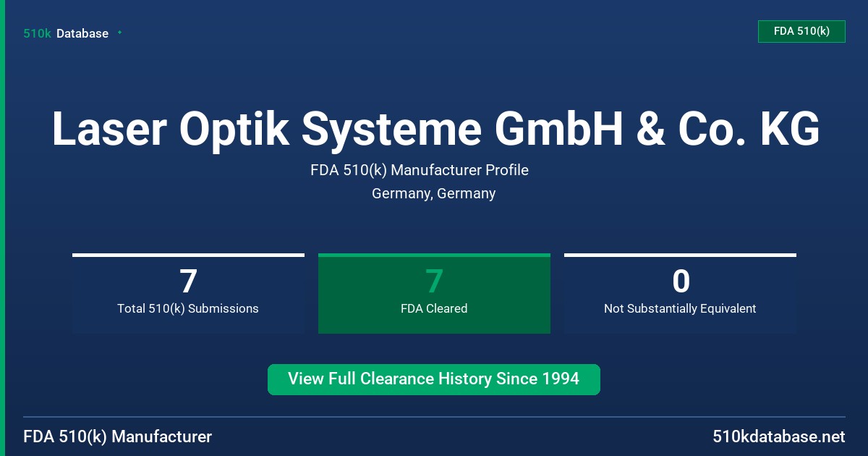Open the Not Substantially Equivalent card
This screenshot has height=456, width=868.
(680, 293)
